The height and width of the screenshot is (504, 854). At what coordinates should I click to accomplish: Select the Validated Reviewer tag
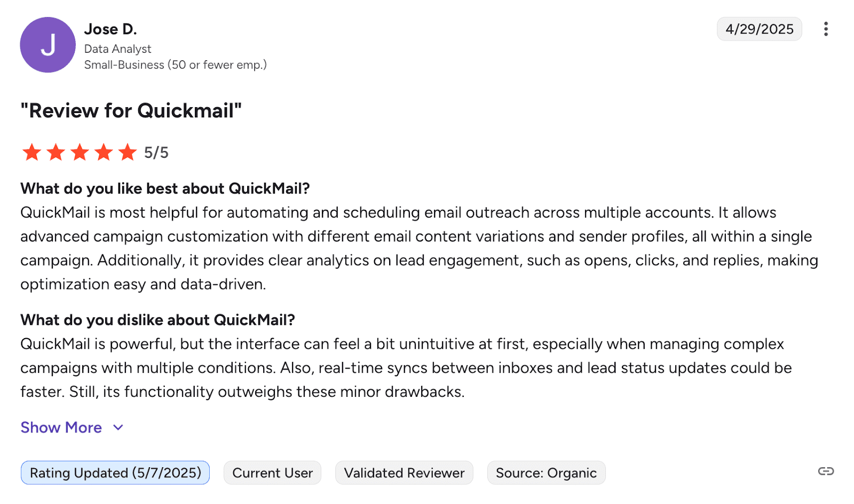pos(404,473)
